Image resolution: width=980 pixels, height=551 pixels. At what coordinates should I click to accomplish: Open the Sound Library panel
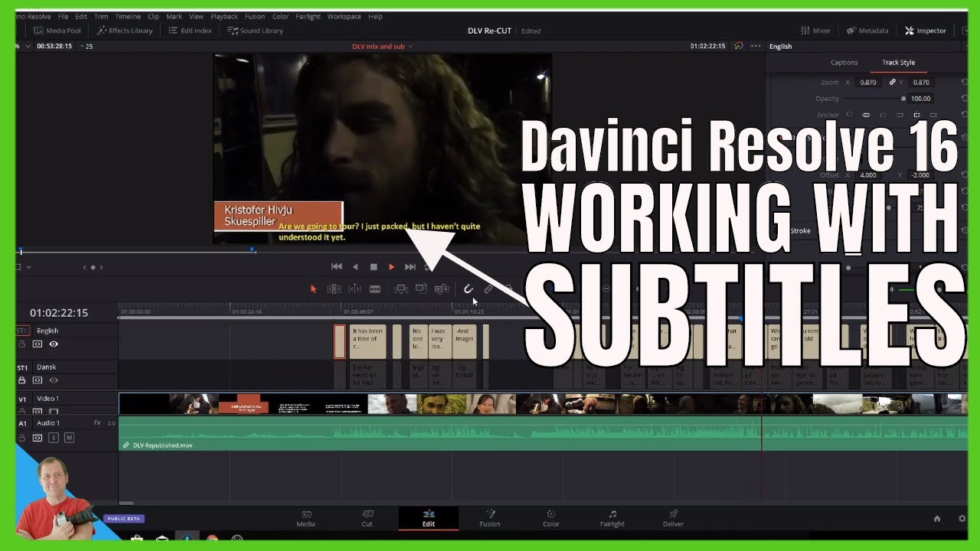tap(255, 31)
